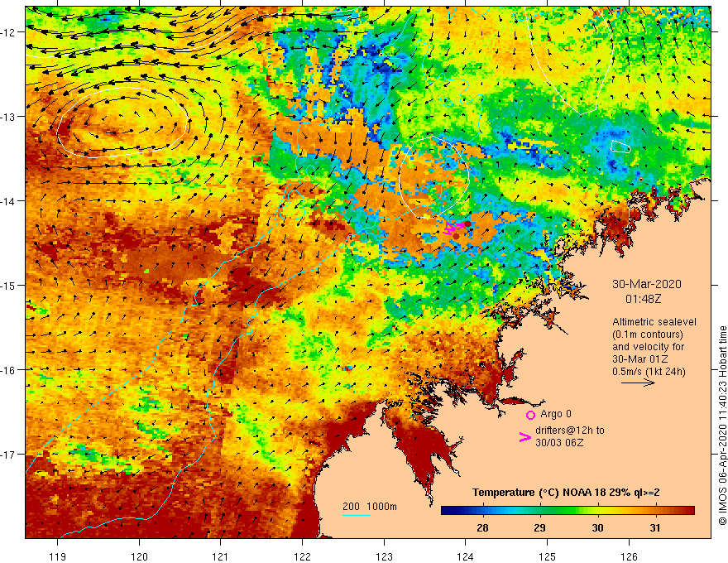Click the '200 1000m' depth label
Image resolution: width=728 pixels, height=563 pixels.
[370, 507]
